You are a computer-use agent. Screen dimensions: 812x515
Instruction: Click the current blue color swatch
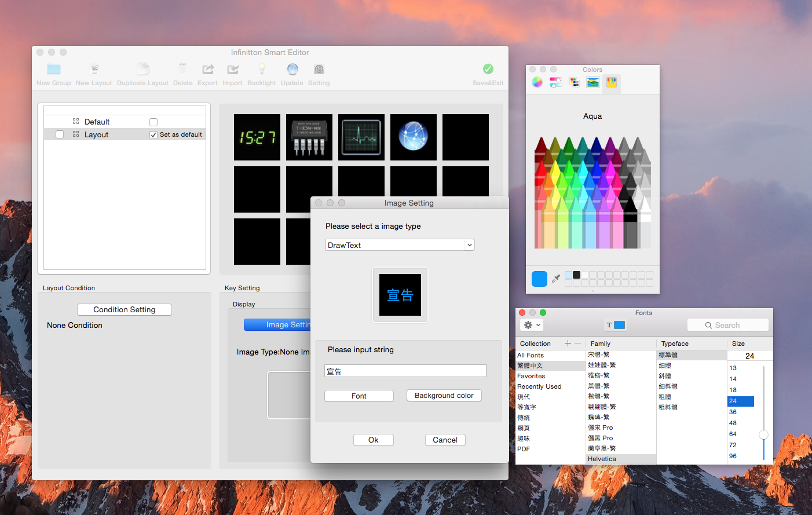(x=539, y=279)
